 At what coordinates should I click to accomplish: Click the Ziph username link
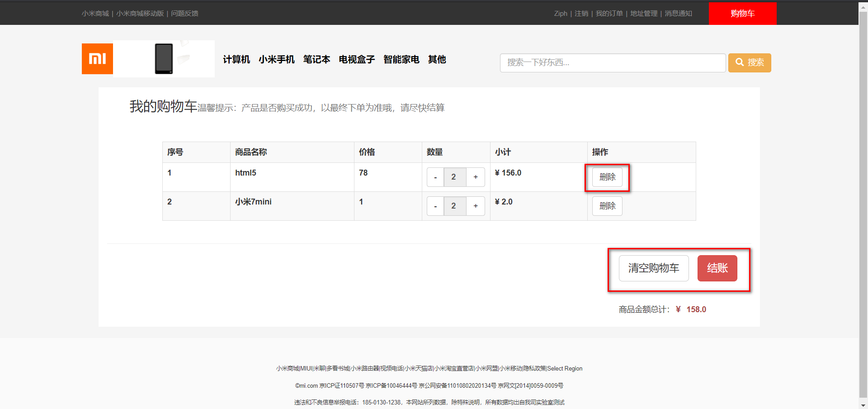pyautogui.click(x=561, y=14)
